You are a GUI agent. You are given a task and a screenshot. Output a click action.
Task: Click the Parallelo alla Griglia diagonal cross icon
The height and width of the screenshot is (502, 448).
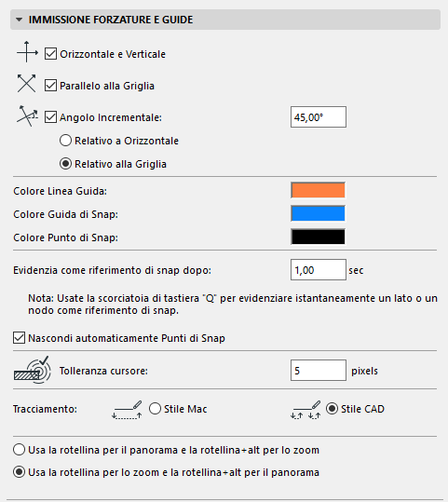tap(27, 84)
